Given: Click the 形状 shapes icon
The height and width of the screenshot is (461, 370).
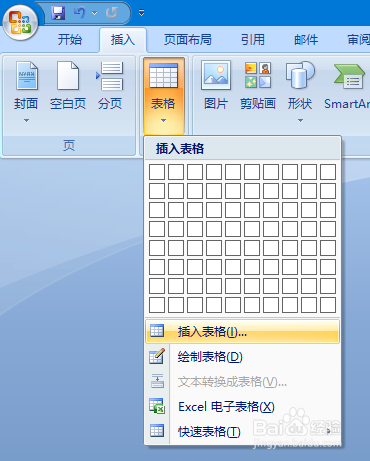Looking at the screenshot, I should (300, 75).
